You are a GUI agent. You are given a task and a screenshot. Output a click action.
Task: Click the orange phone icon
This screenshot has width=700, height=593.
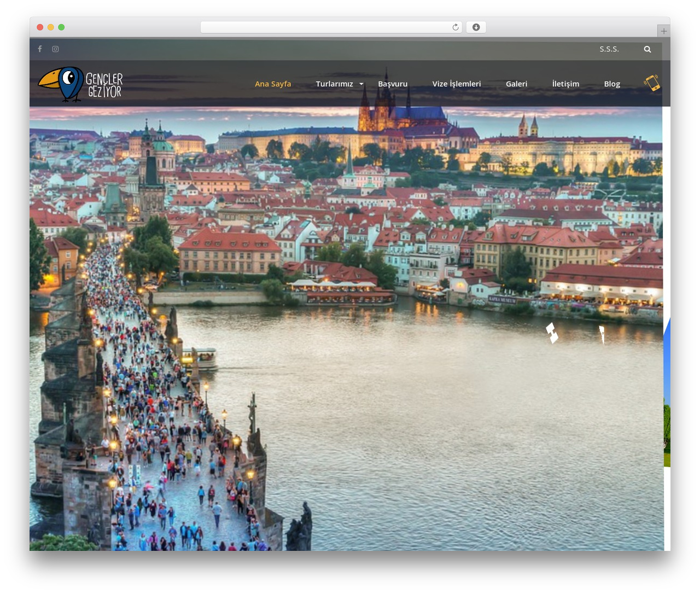(x=652, y=83)
